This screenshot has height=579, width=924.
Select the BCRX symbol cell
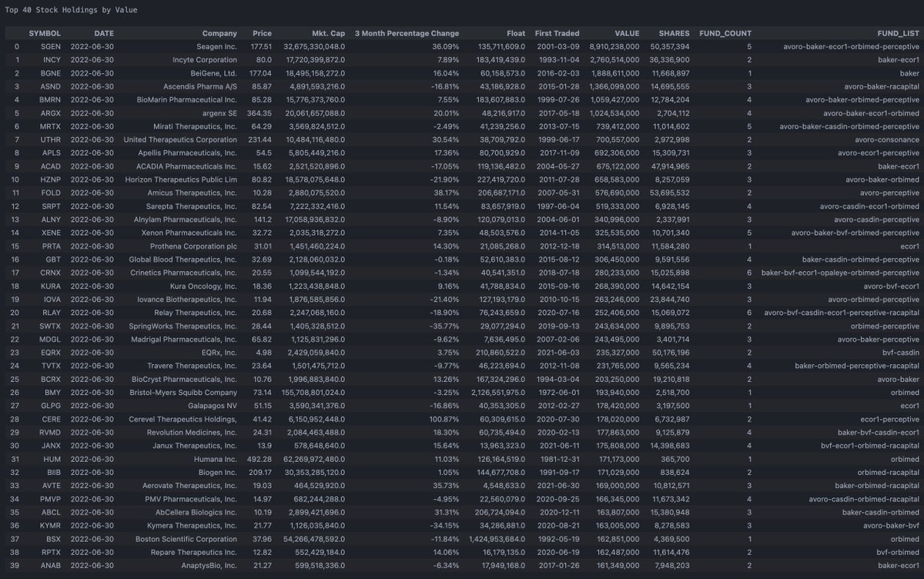coord(49,378)
